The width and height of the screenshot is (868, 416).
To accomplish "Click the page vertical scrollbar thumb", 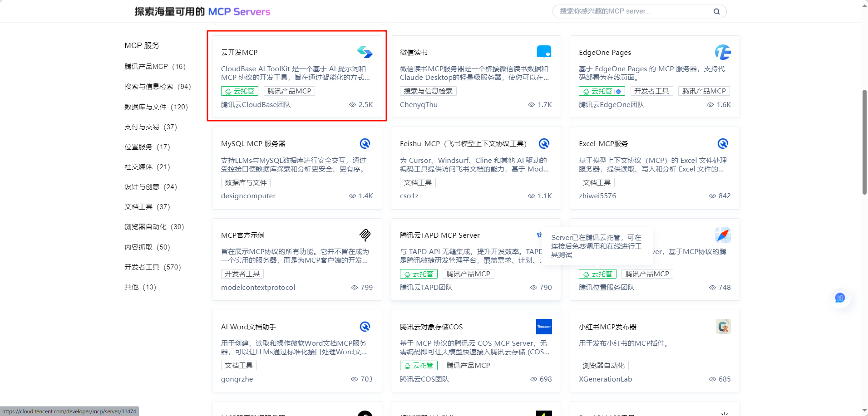I will [x=864, y=142].
